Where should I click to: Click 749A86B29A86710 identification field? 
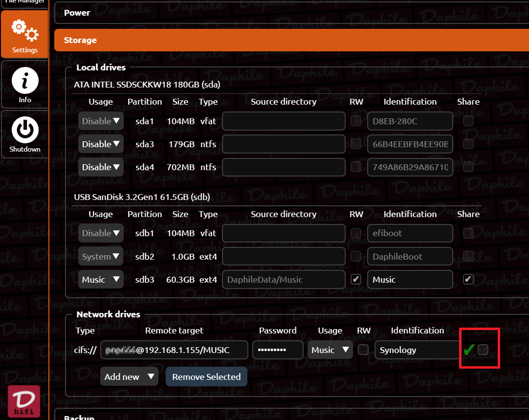(x=410, y=167)
